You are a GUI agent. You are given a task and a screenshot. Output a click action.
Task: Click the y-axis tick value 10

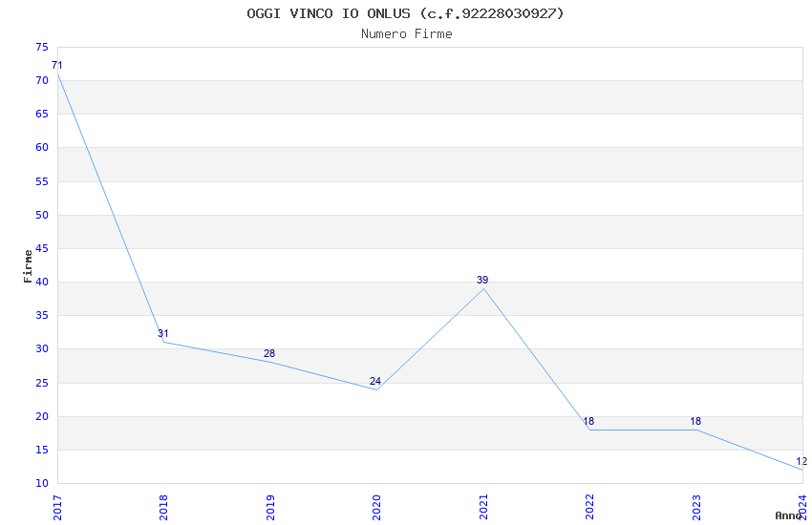[42, 484]
